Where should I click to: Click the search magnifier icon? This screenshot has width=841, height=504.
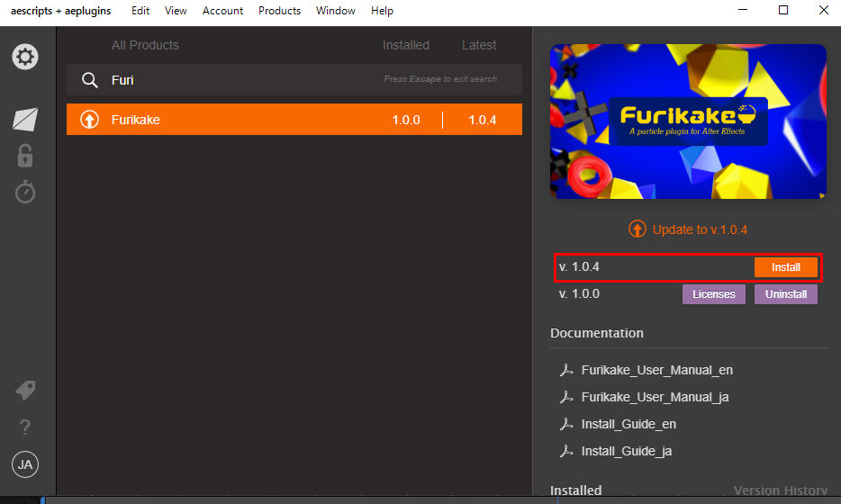(x=89, y=80)
